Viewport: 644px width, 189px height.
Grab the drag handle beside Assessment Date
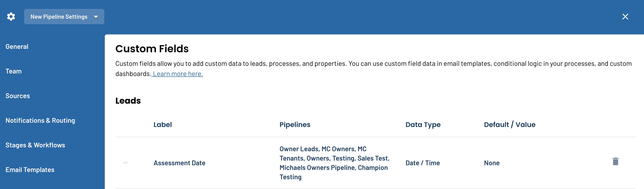click(x=126, y=163)
